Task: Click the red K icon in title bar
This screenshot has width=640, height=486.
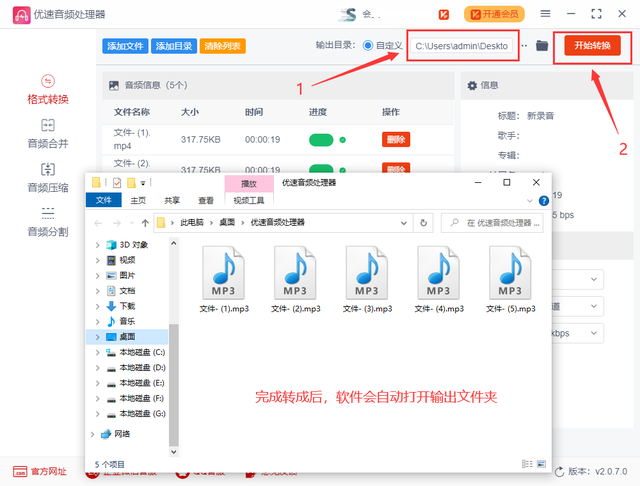Action: coord(444,15)
